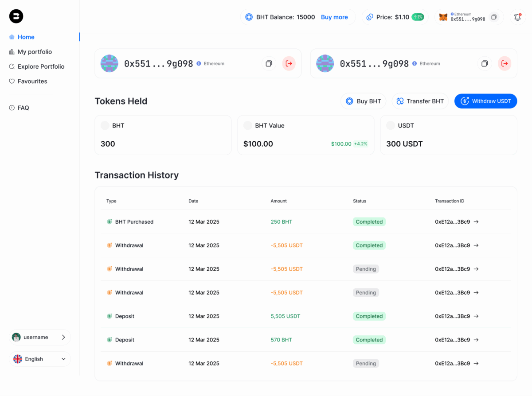Click the Transfer BHT button

tap(420, 101)
